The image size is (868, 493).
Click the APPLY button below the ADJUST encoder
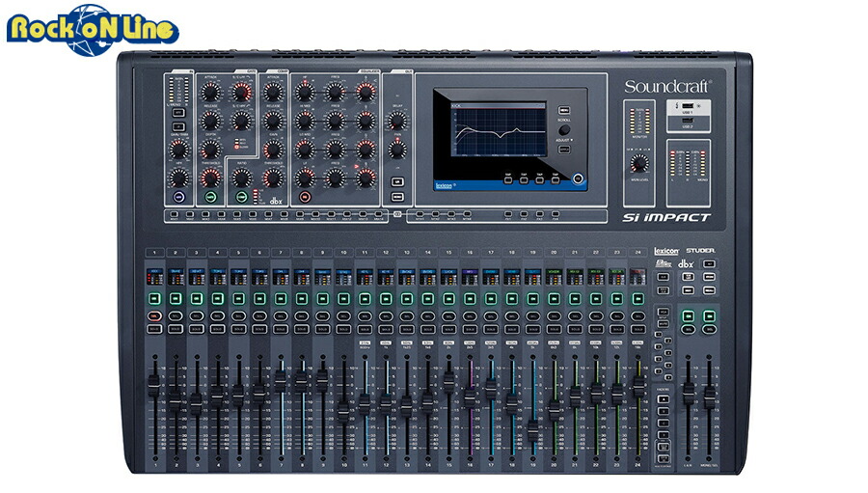pyautogui.click(x=563, y=150)
